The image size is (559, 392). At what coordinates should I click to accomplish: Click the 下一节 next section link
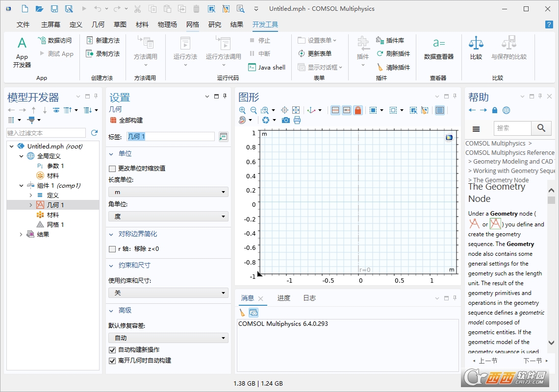[535, 361]
